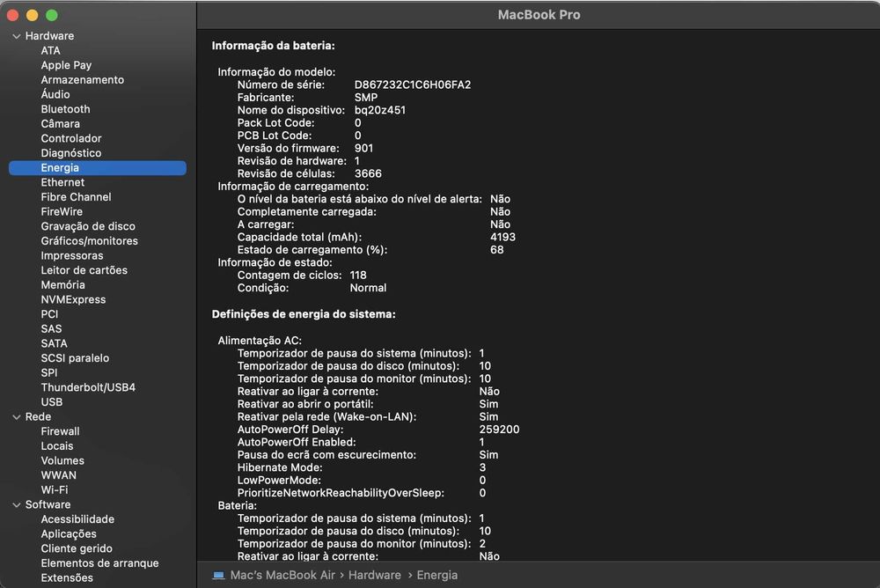Click Fabricante value SMP
The width and height of the screenshot is (880, 588).
point(366,97)
